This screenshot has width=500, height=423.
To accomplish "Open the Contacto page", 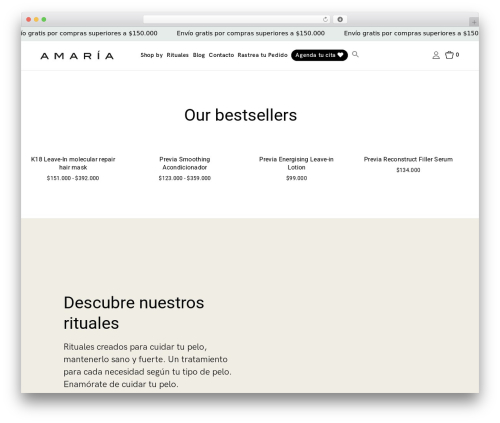I will (x=221, y=55).
